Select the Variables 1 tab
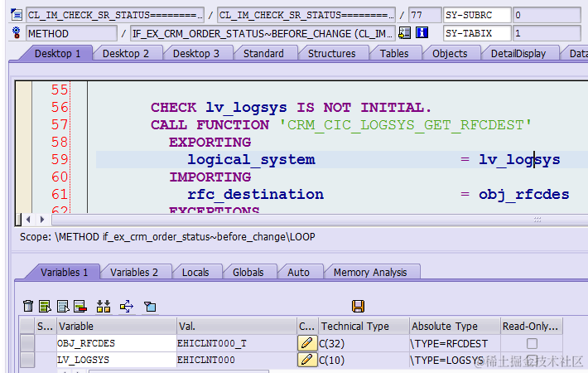Image resolution: width=588 pixels, height=373 pixels. (x=64, y=272)
